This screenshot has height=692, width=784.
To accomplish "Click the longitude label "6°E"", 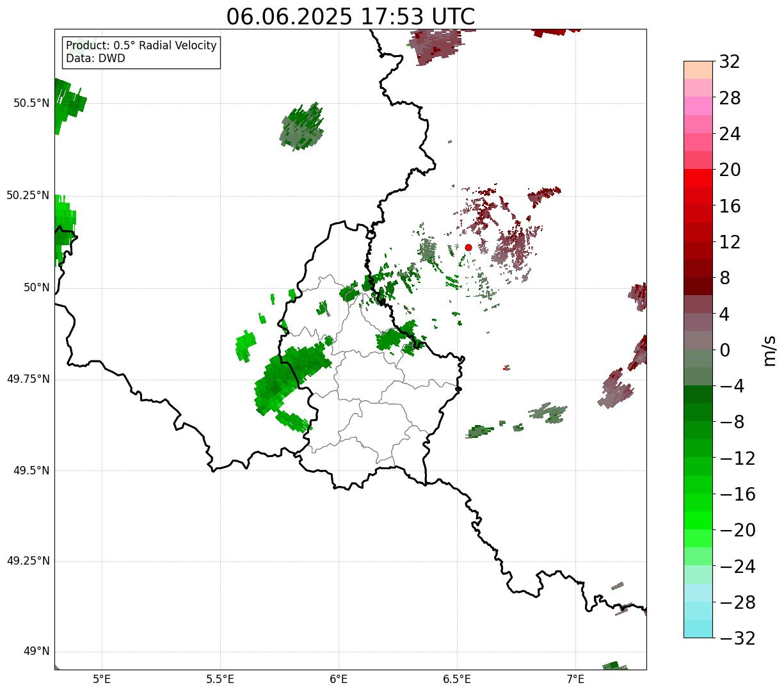I will [339, 680].
